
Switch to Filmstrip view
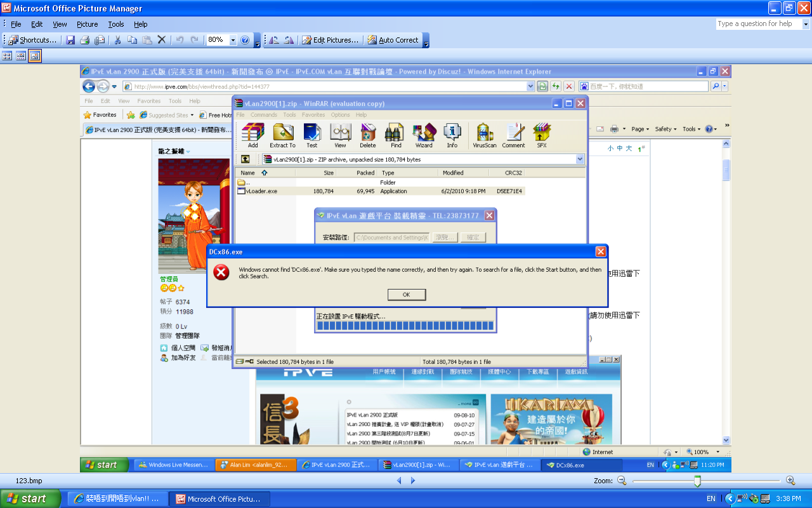(x=21, y=56)
